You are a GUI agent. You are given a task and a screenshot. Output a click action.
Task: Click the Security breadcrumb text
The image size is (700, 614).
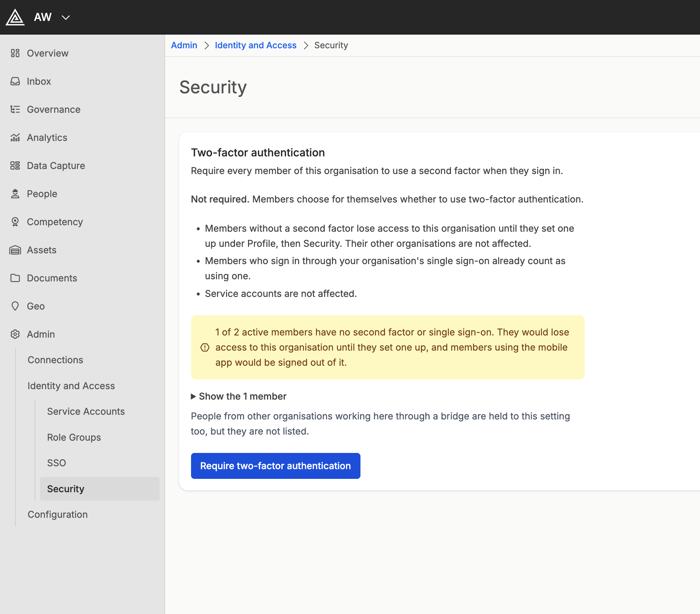[331, 45]
